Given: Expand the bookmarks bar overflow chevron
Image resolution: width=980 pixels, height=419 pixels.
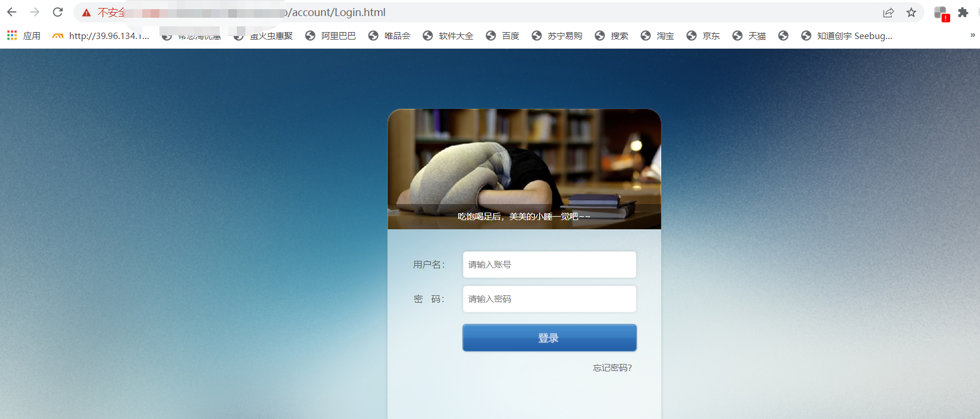Looking at the screenshot, I should point(973,35).
